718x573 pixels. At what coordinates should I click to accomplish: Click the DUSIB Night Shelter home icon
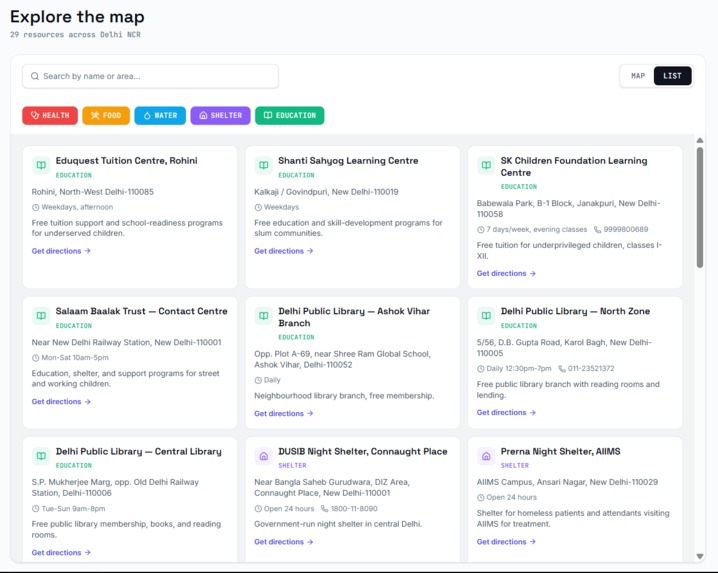(264, 456)
